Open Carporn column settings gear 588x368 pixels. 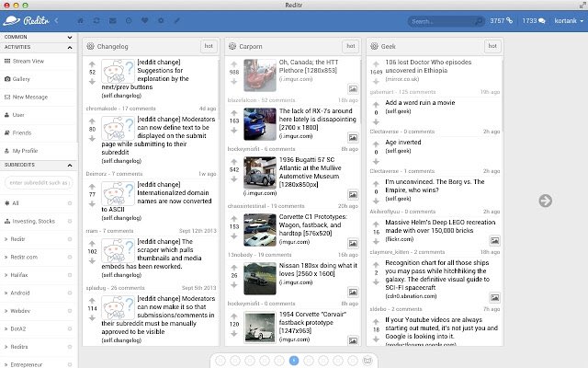tap(232, 46)
